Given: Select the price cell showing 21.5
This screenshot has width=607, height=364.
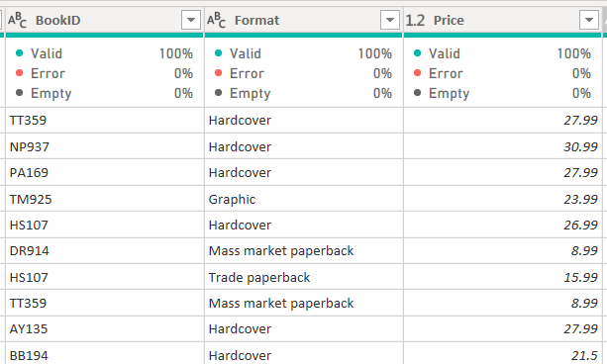Looking at the screenshot, I should coord(502,353).
